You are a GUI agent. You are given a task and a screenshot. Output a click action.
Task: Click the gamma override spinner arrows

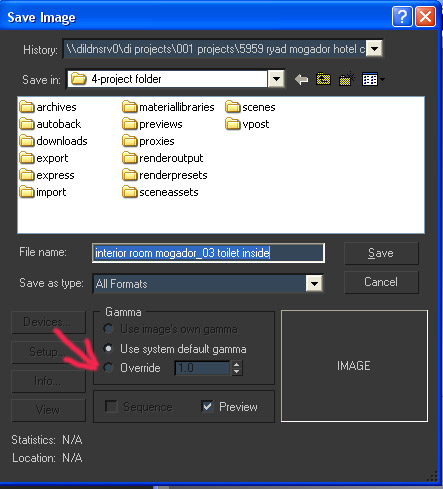236,368
